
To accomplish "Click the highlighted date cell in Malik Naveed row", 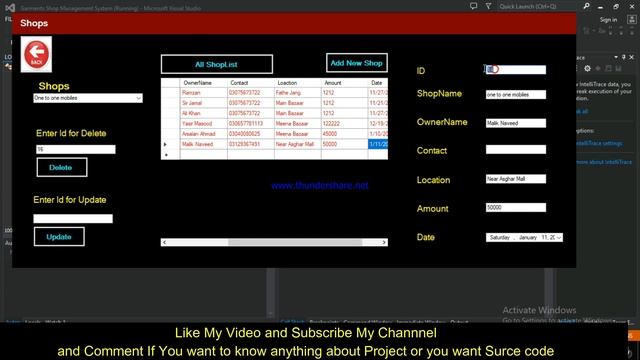I will tap(378, 144).
